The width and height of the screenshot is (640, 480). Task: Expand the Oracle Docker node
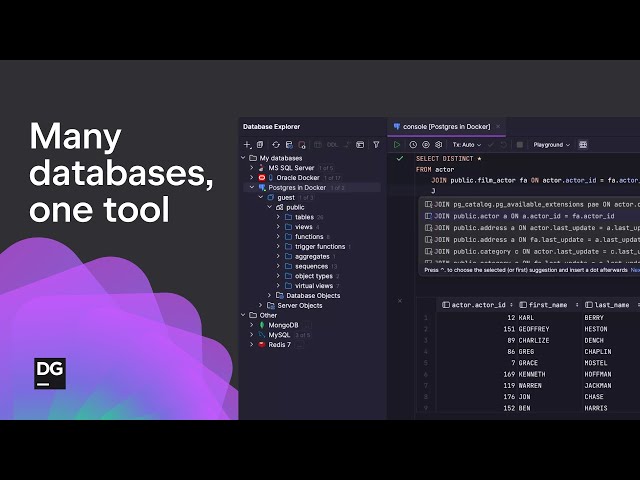coord(252,178)
